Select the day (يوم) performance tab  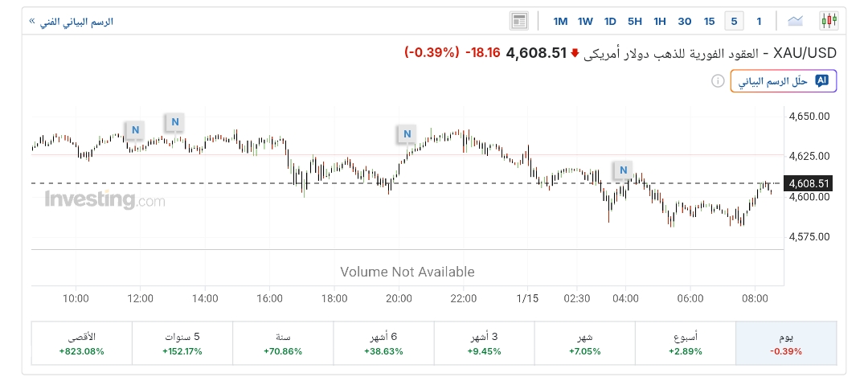786,343
